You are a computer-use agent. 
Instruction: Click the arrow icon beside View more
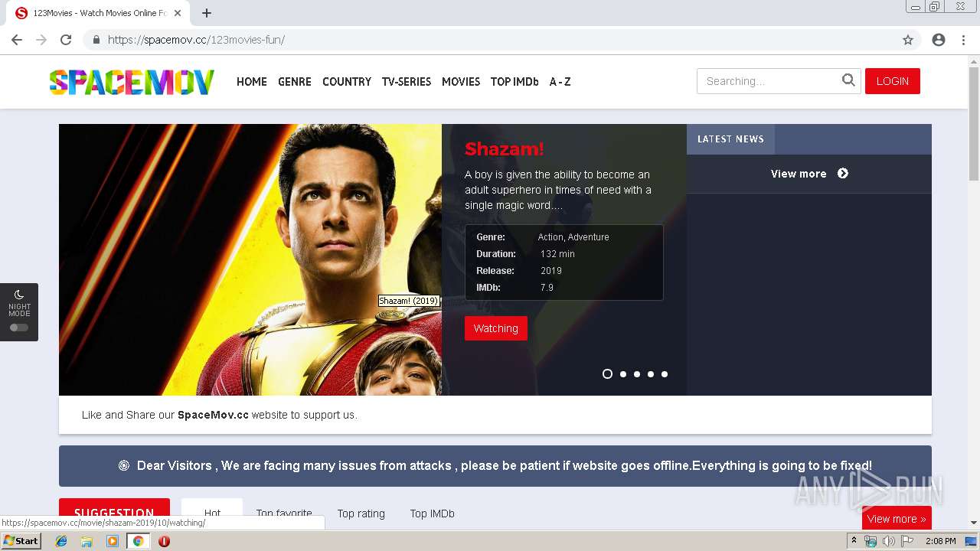tap(843, 174)
